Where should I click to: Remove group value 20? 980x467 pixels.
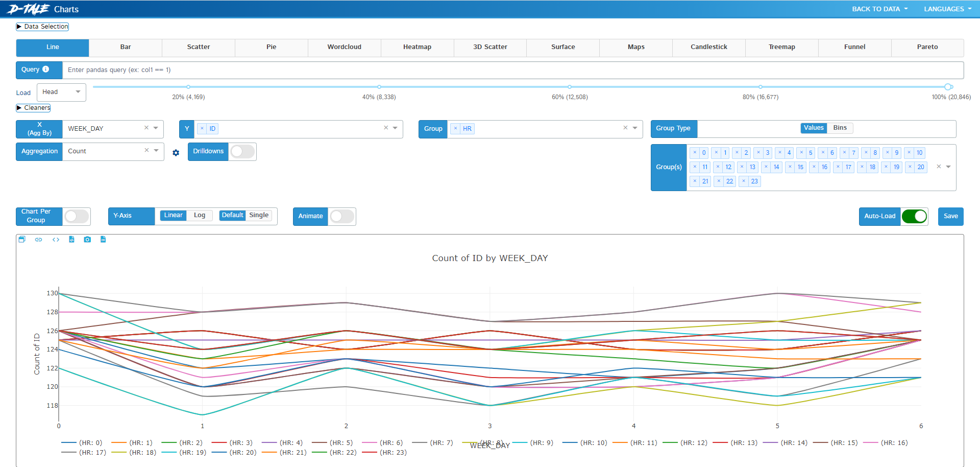coord(910,167)
